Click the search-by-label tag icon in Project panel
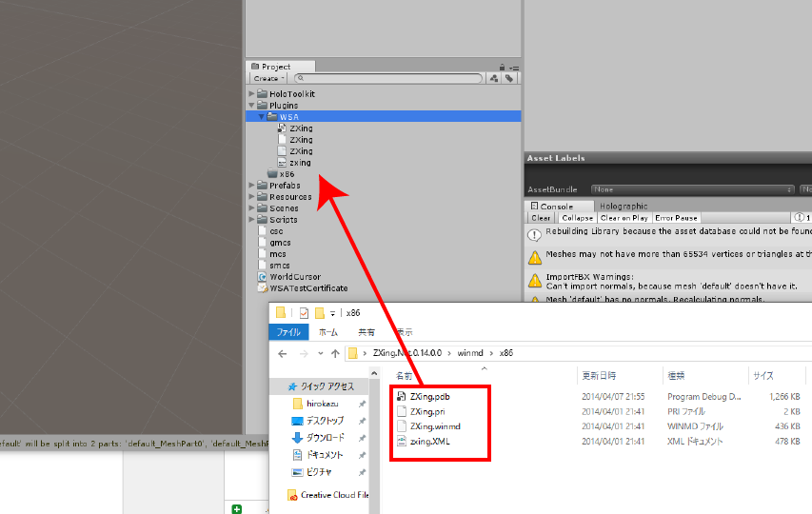 (509, 78)
